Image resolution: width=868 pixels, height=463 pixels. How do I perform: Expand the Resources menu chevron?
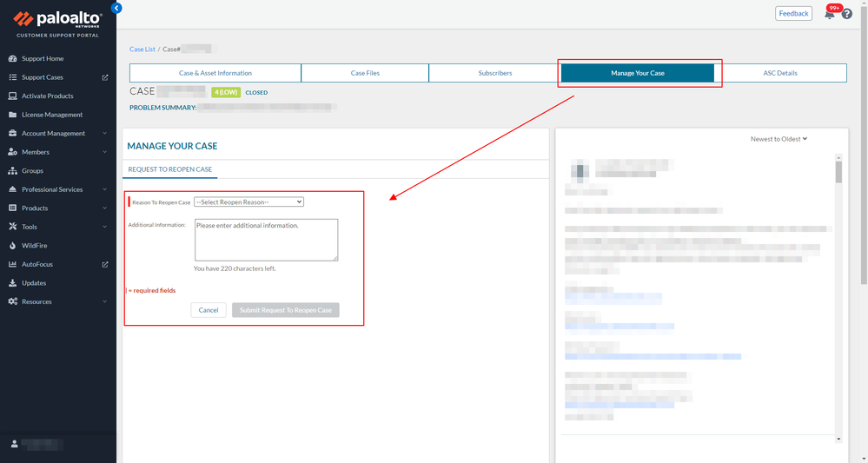click(104, 301)
